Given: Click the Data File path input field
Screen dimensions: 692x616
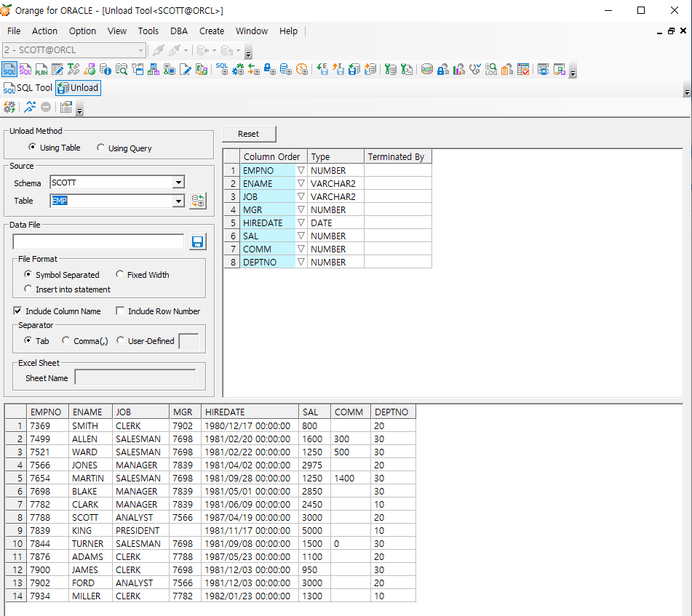Looking at the screenshot, I should point(98,241).
